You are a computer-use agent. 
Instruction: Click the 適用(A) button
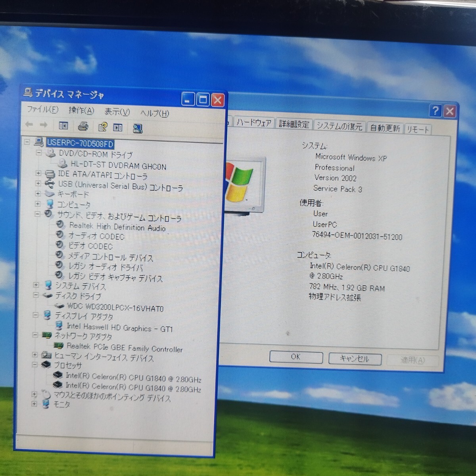413,360
